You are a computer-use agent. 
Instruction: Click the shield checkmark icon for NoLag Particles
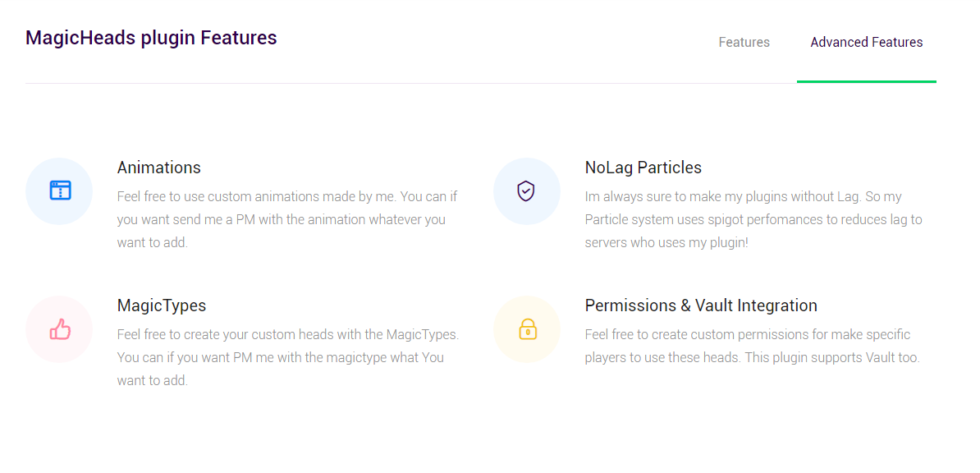[526, 191]
